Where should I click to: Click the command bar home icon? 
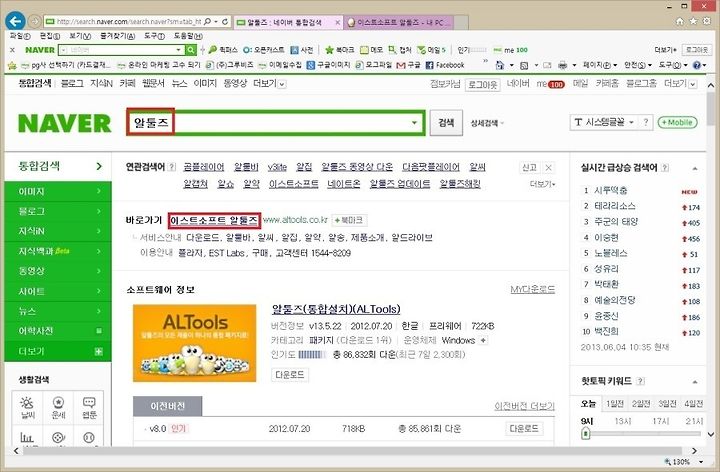(x=500, y=65)
